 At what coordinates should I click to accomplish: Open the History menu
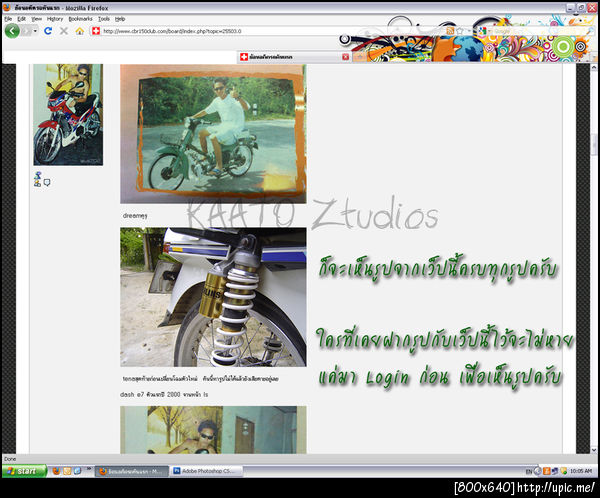tap(55, 19)
